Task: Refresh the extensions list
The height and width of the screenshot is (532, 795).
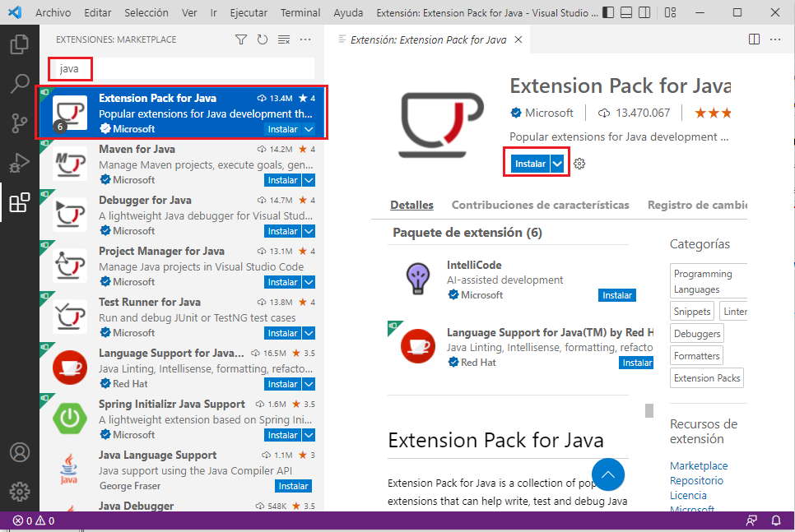Action: (262, 39)
